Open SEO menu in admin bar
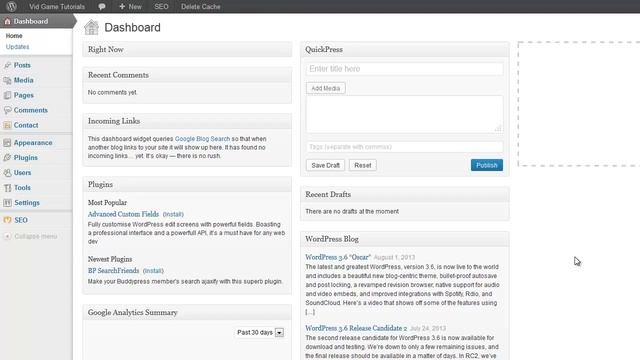 (x=161, y=7)
